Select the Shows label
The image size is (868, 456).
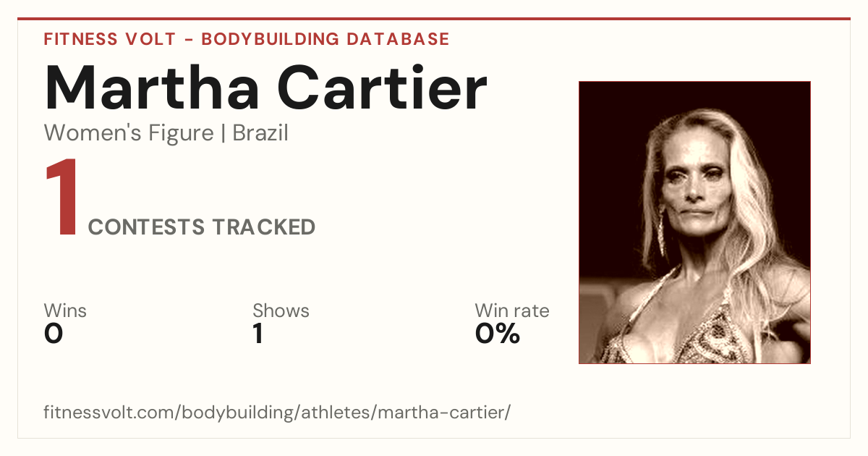click(281, 311)
